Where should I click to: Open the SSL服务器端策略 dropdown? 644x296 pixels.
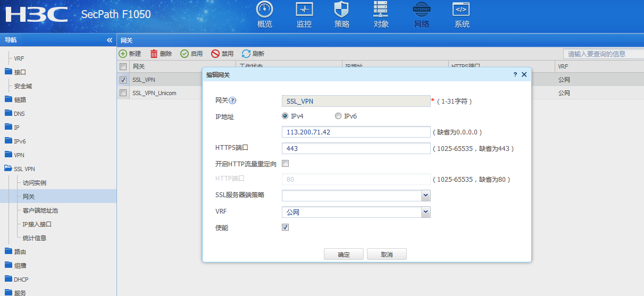tap(425, 196)
